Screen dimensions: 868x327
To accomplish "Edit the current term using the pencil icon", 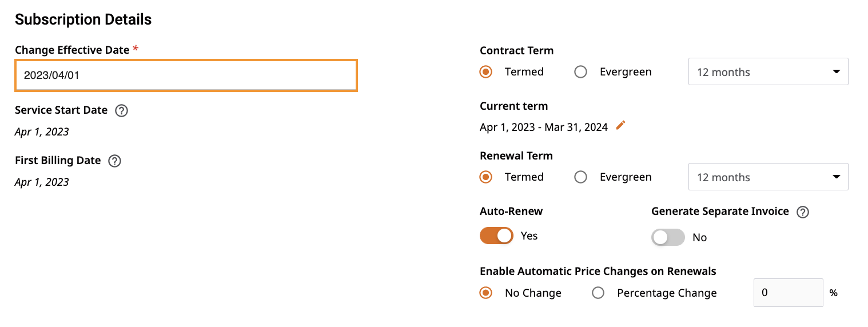I will click(621, 126).
